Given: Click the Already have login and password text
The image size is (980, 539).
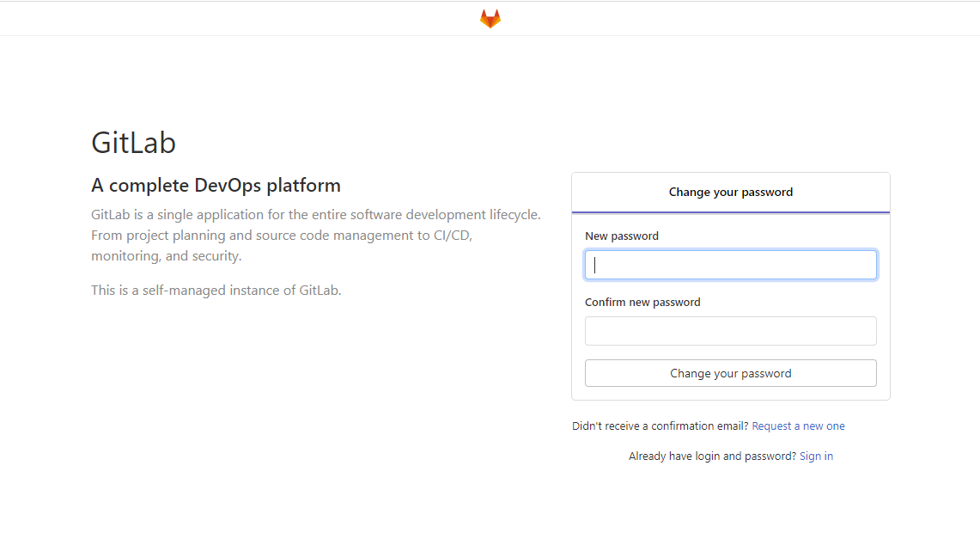Looking at the screenshot, I should (712, 456).
